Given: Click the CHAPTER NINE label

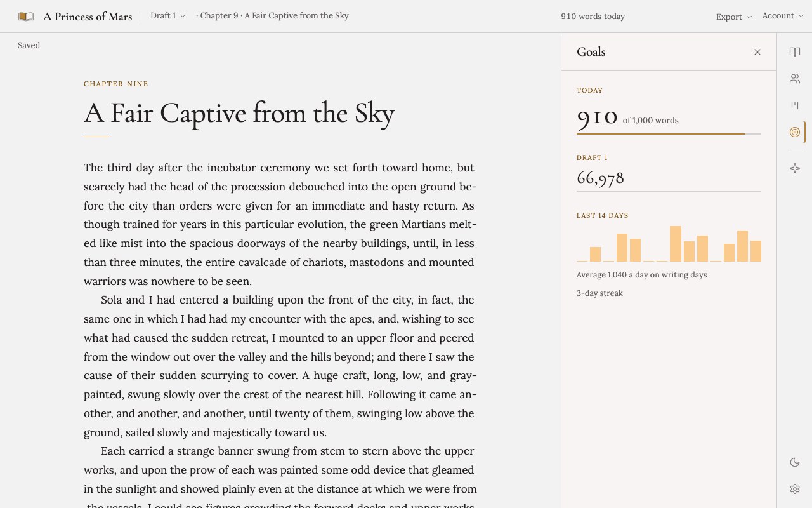Looking at the screenshot, I should click(x=116, y=84).
